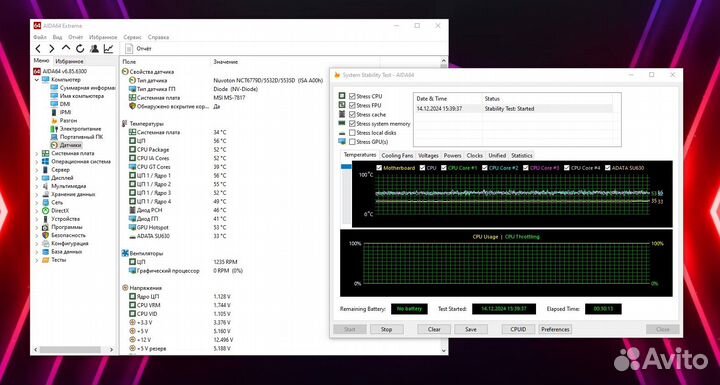Open the CPUID button
The image size is (720, 385).
[x=518, y=329]
